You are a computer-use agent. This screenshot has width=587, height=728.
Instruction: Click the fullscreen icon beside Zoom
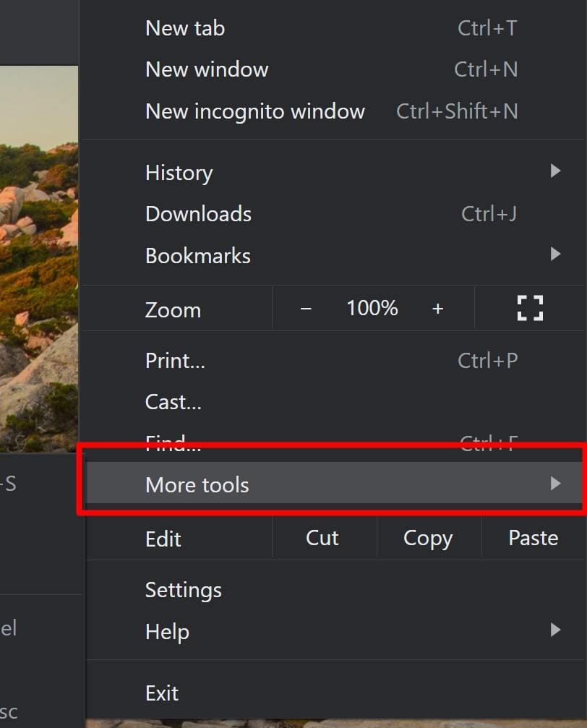pos(530,308)
